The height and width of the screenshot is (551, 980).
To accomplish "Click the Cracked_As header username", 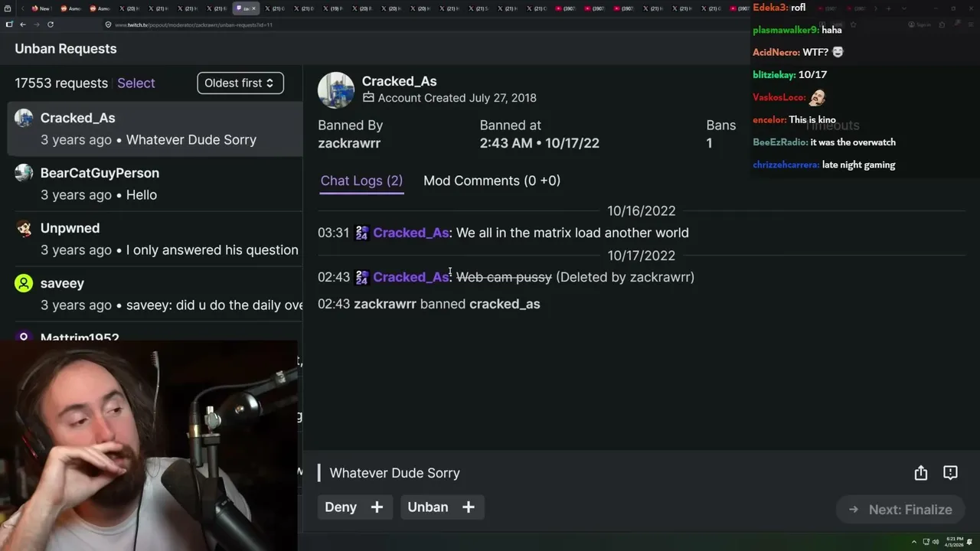I will coord(399,81).
